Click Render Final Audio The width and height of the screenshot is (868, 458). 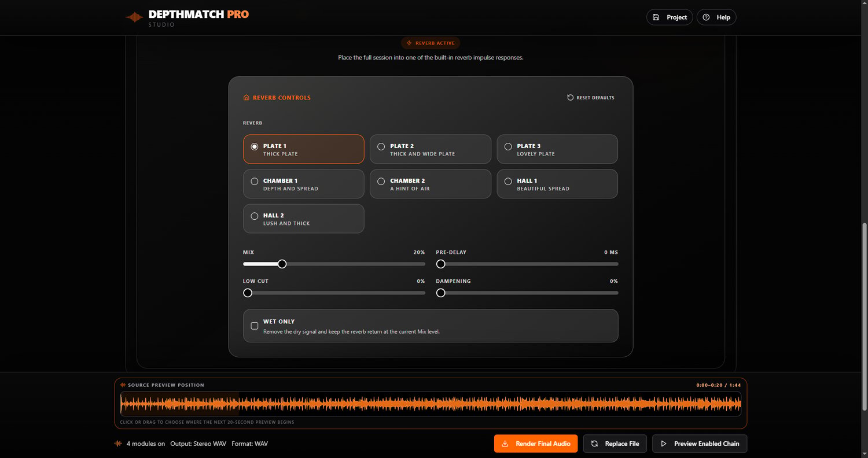[536, 444]
